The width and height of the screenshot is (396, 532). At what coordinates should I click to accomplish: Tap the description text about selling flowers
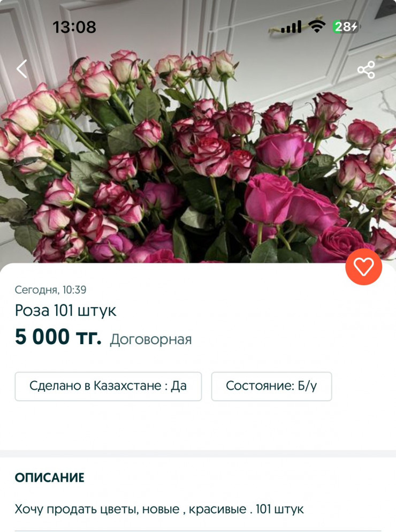[159, 510]
